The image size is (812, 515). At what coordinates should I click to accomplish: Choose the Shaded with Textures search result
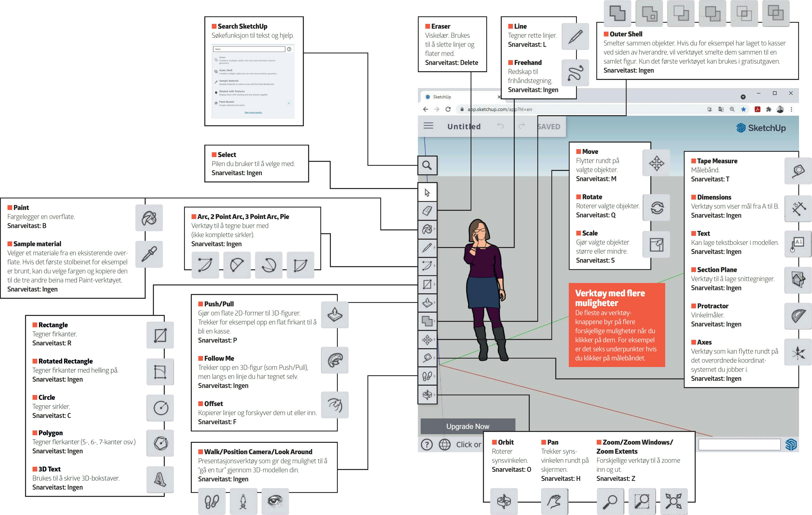(253, 93)
